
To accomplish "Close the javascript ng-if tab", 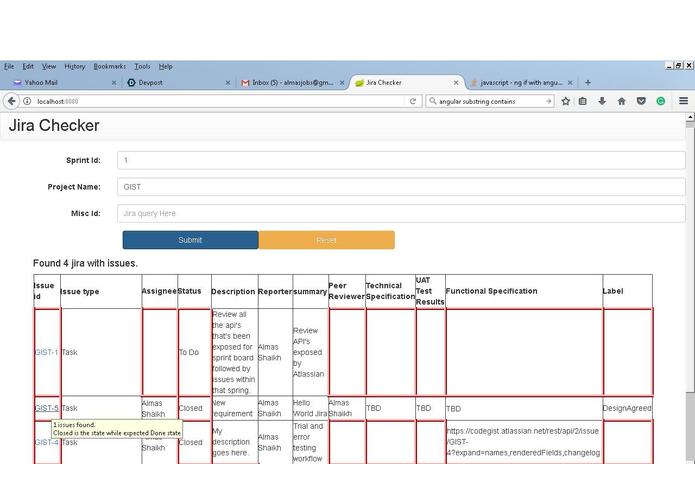I will click(570, 82).
